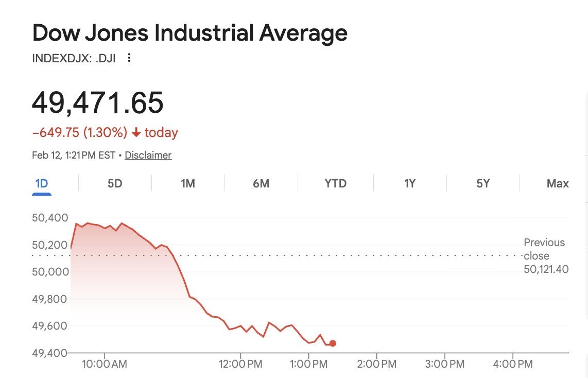This screenshot has width=588, height=378.
Task: Click the 49,471.65 index price
Action: 98,102
